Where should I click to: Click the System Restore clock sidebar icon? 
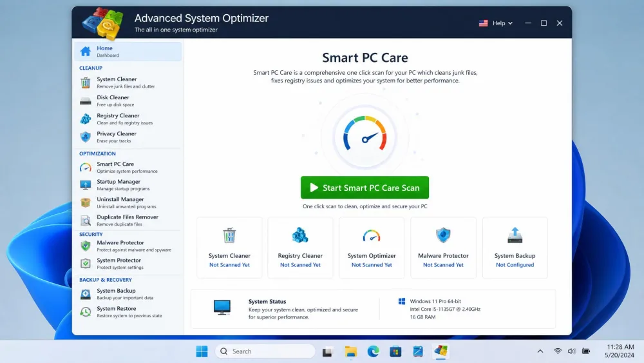[86, 312]
